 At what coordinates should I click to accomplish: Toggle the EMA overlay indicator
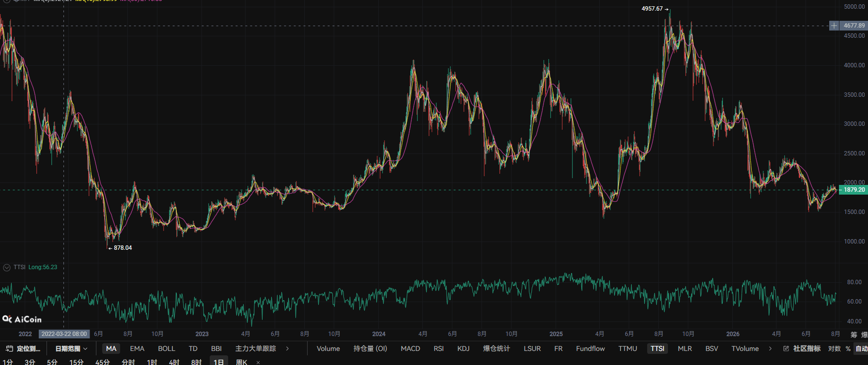137,349
